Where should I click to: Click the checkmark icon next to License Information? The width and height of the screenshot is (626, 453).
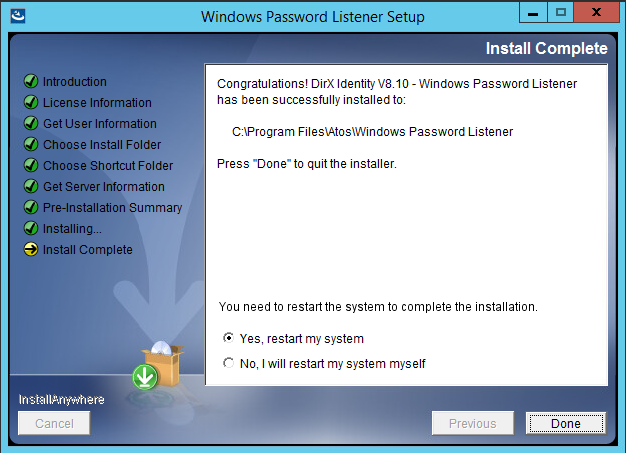click(31, 103)
